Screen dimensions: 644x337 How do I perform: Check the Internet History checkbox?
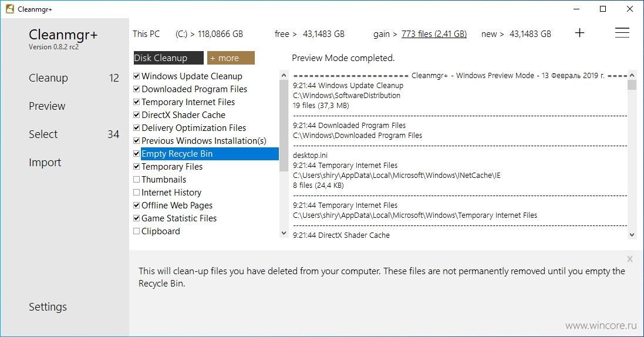coord(136,193)
